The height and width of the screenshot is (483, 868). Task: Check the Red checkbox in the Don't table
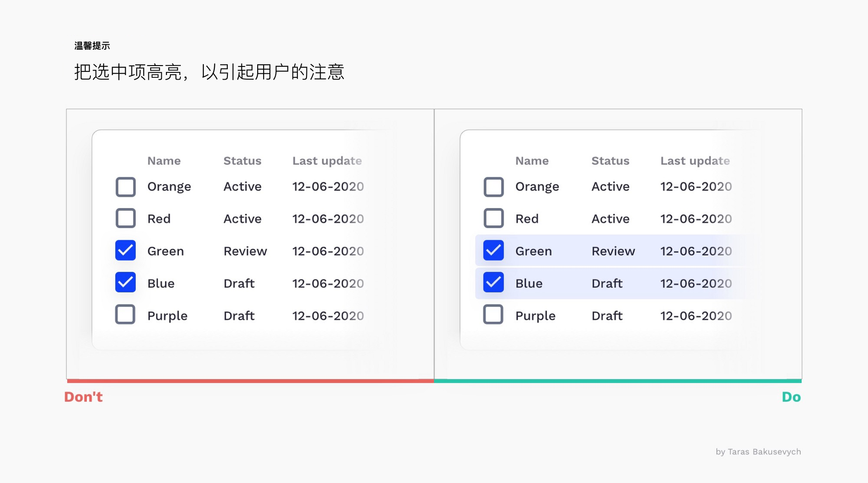(x=126, y=218)
